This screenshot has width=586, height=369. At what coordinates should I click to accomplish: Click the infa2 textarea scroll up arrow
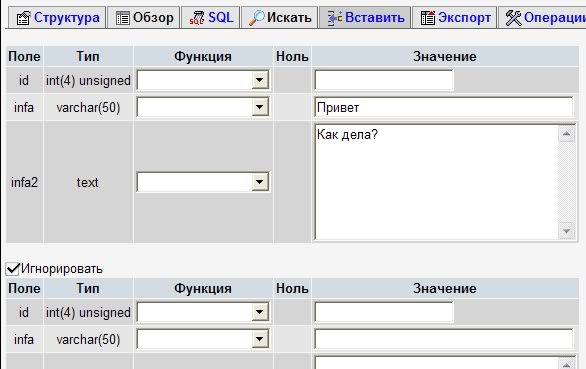coord(567,133)
